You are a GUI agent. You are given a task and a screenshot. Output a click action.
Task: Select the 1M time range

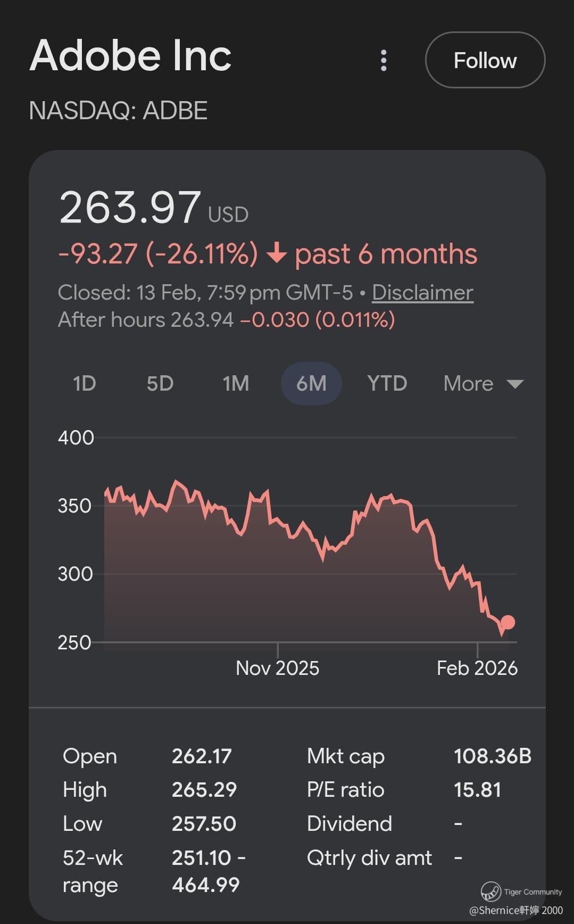(x=236, y=383)
